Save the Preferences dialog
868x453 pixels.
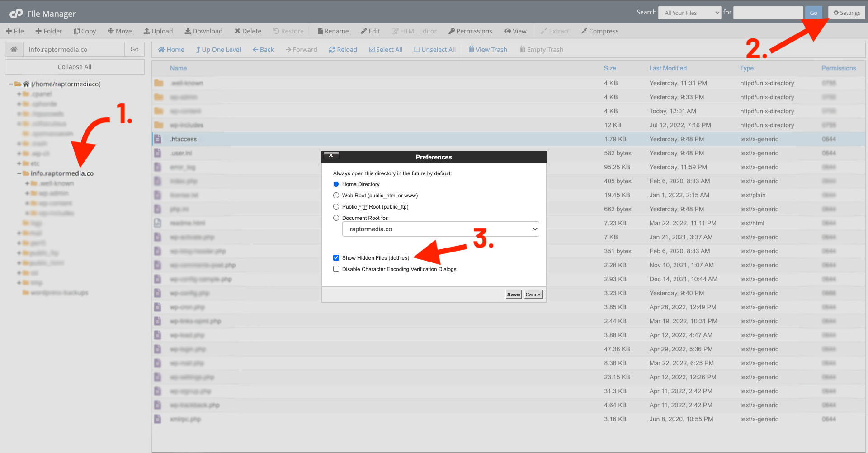(513, 294)
